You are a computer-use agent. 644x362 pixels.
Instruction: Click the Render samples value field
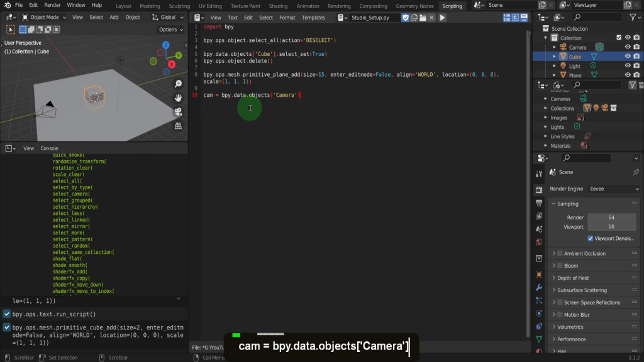pyautogui.click(x=611, y=217)
